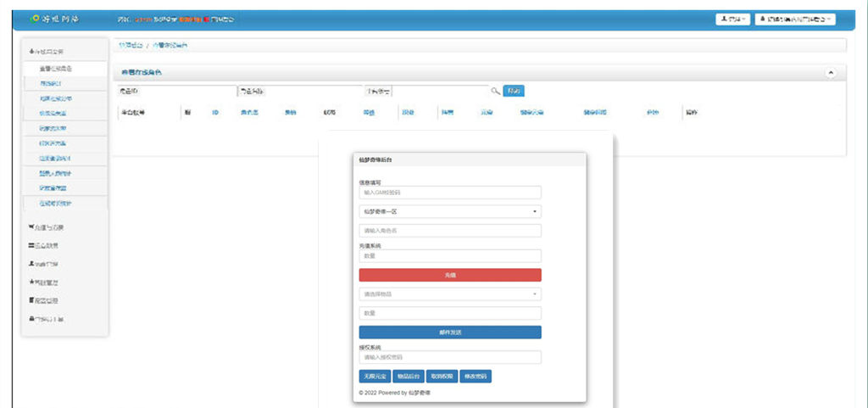The width and height of the screenshot is (868, 408).
Task: Click the user silhouette icon in the sidebar
Action: point(31,264)
